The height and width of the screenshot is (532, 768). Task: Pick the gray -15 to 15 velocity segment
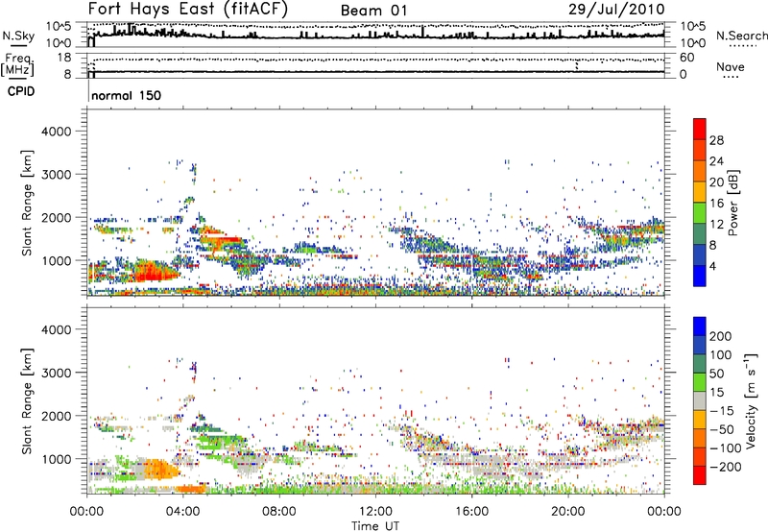click(x=700, y=400)
